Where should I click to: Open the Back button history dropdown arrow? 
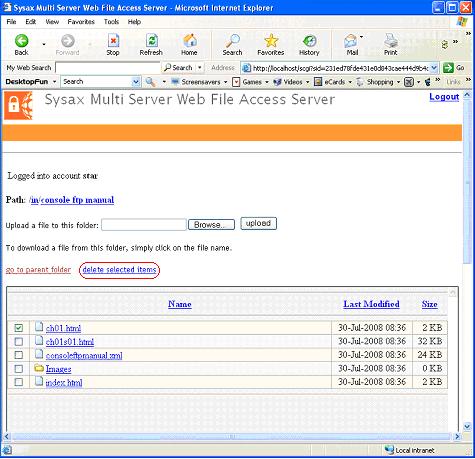click(x=44, y=44)
